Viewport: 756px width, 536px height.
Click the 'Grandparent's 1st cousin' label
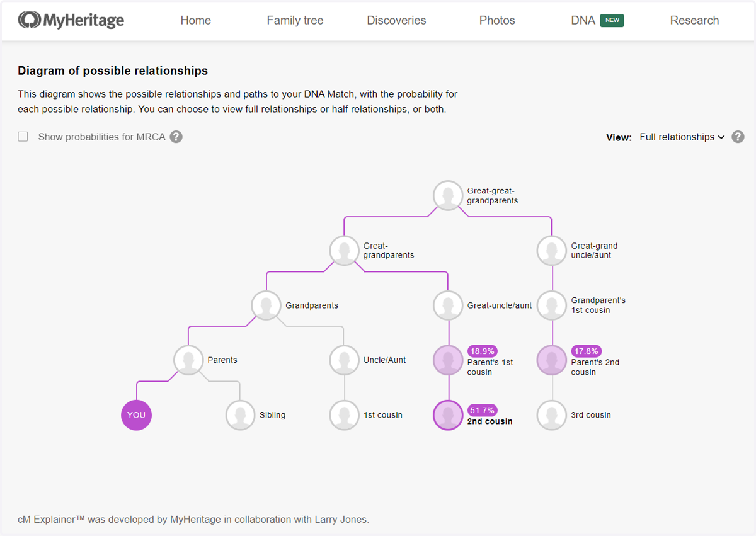coord(598,305)
